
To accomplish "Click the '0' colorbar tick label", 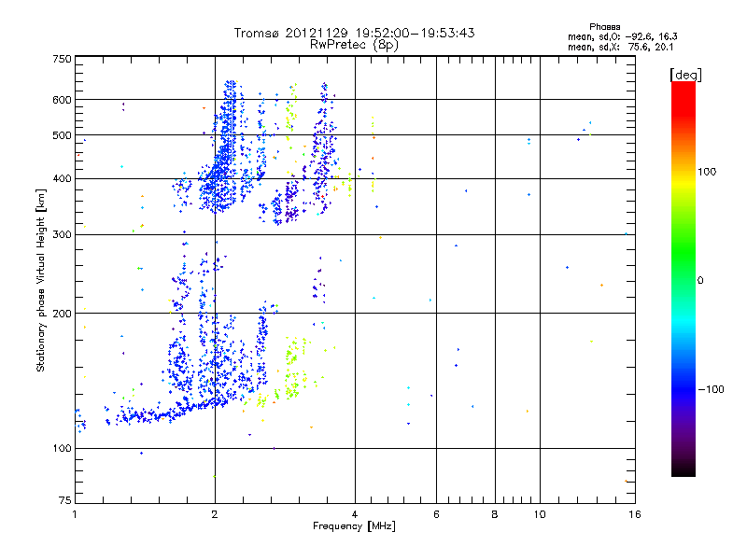I will pos(700,281).
